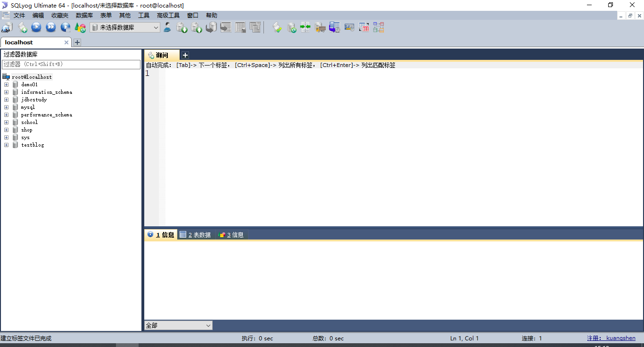Select the root@localhost tree root
Image resolution: width=644 pixels, height=347 pixels.
pos(32,77)
